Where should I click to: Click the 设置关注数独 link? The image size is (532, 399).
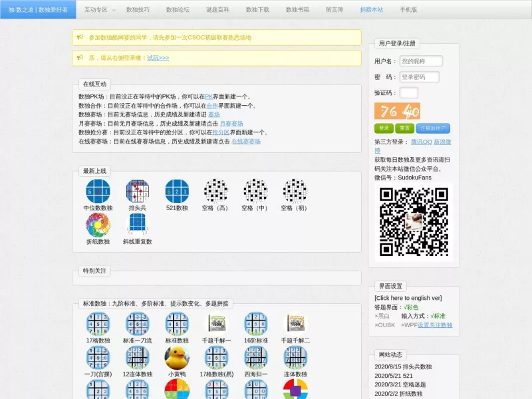point(435,325)
